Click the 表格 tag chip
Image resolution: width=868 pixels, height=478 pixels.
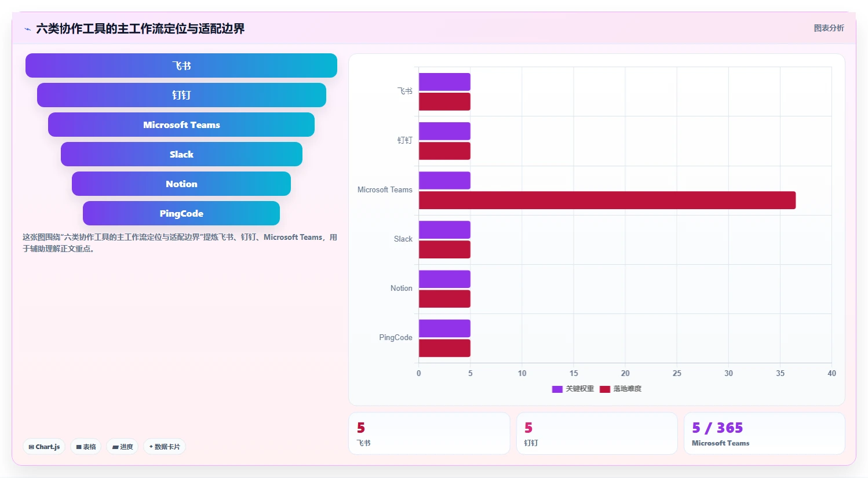pos(86,447)
